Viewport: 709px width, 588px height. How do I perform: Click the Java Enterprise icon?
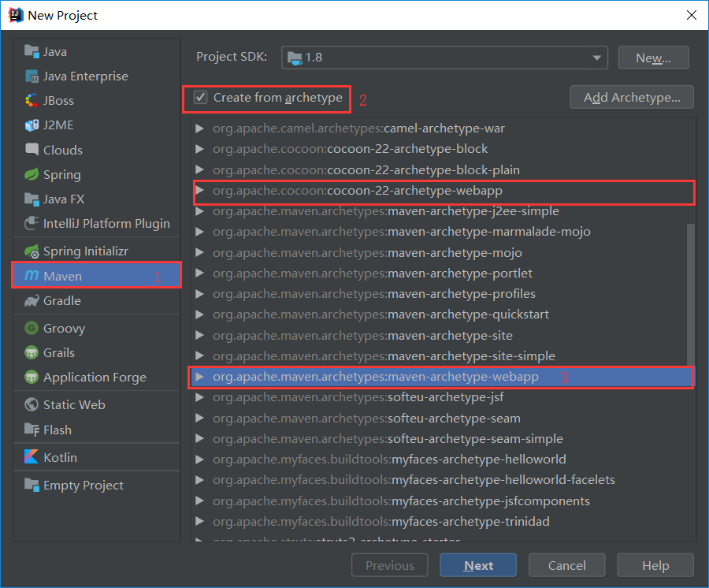[32, 76]
